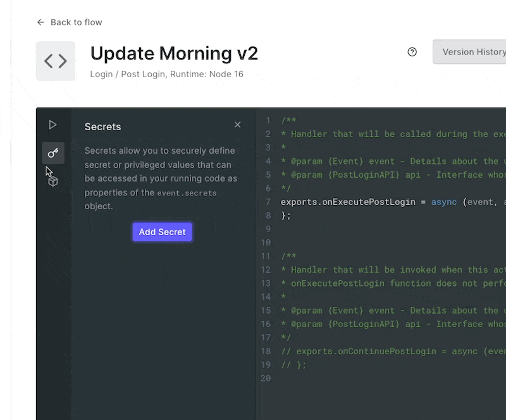
Task: Click the Update Morning v2 title
Action: tap(175, 53)
